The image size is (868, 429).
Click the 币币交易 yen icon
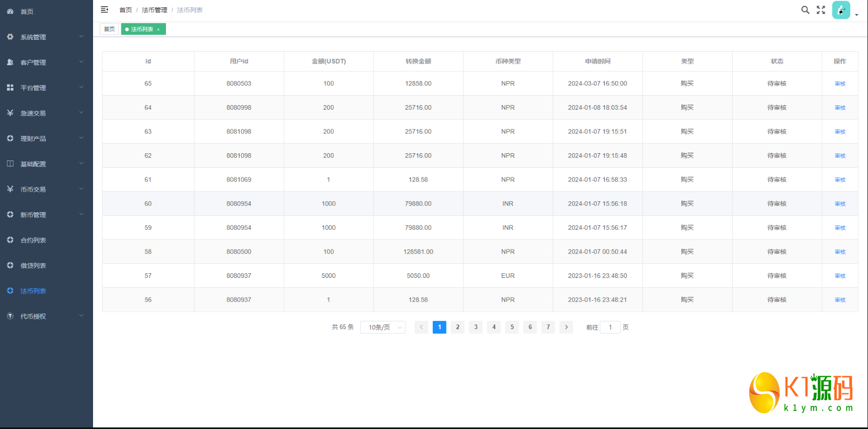(10, 189)
